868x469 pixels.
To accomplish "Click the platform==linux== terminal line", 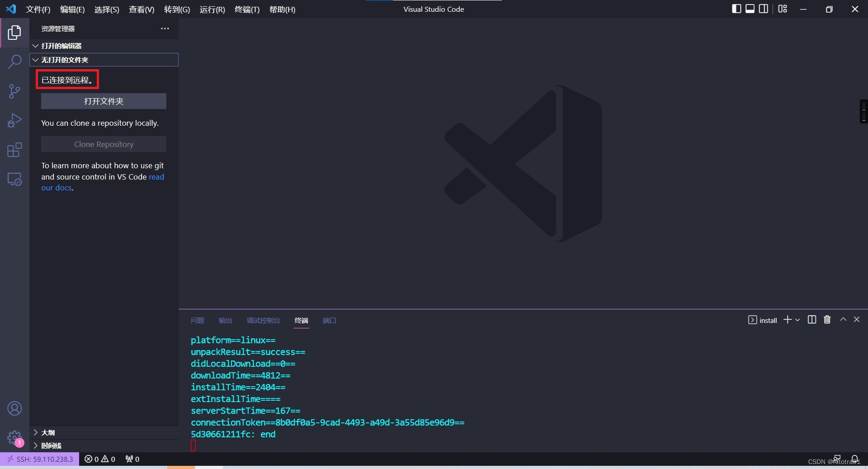I will (x=233, y=340).
